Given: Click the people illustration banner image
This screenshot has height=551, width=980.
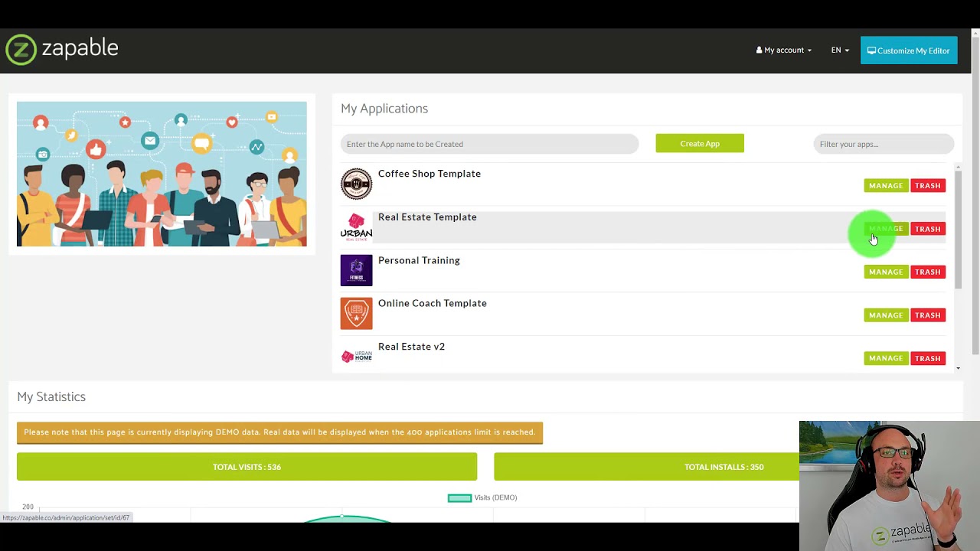Looking at the screenshot, I should pos(162,174).
